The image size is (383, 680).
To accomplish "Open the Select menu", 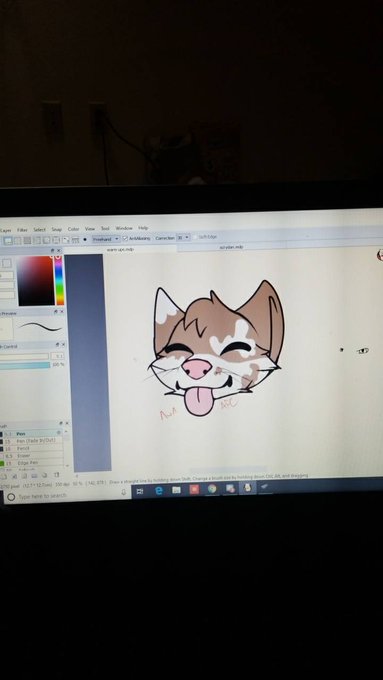I will click(x=39, y=229).
